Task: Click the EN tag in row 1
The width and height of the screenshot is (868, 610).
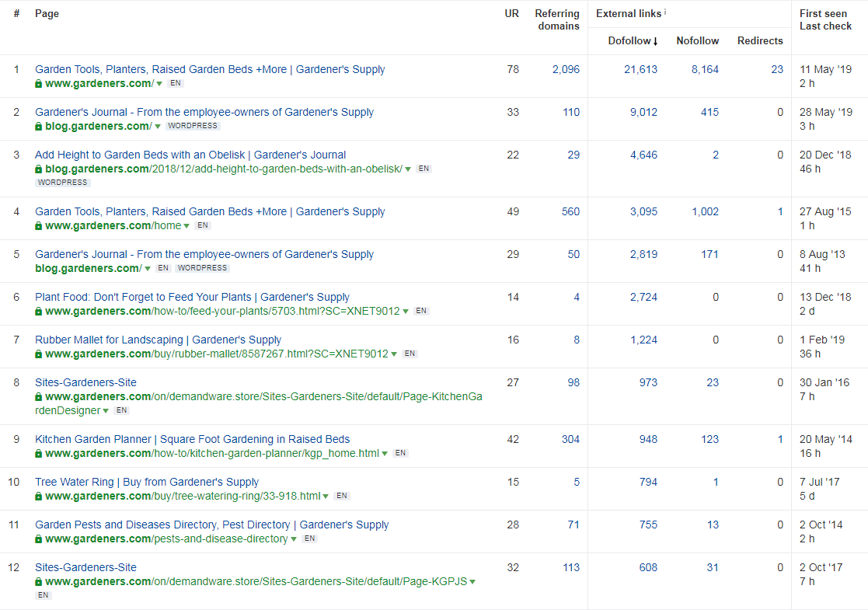Action: point(176,83)
